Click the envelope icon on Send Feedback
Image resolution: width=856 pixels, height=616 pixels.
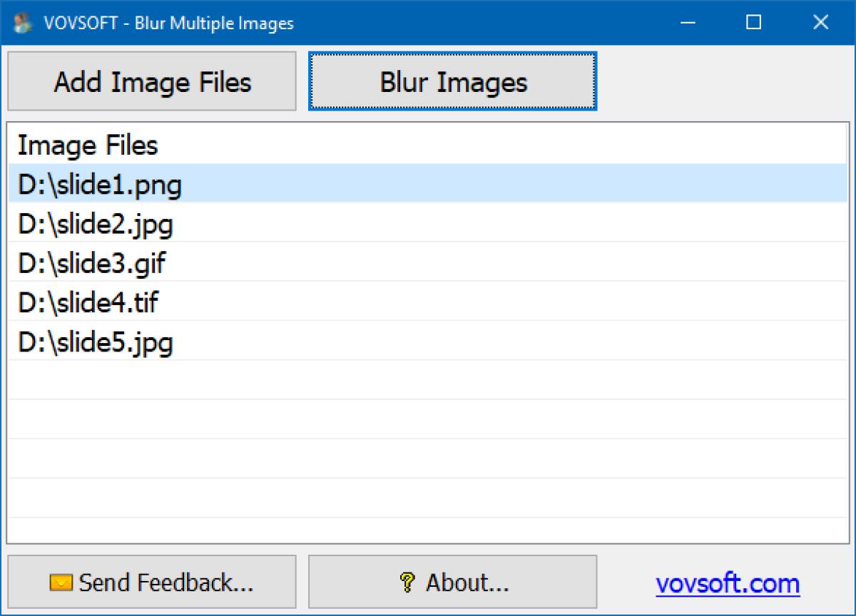(61, 583)
